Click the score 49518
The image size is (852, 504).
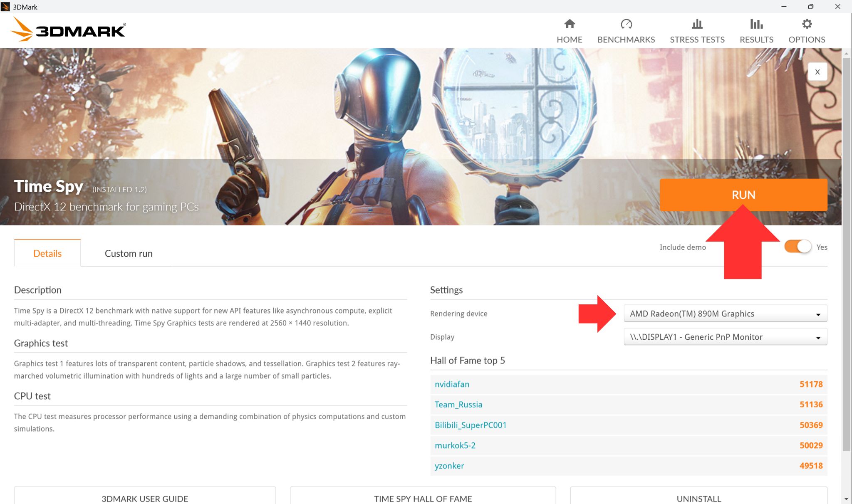point(811,466)
